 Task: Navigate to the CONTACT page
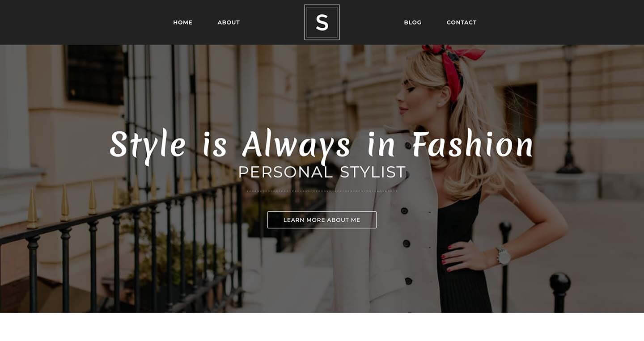tap(462, 22)
